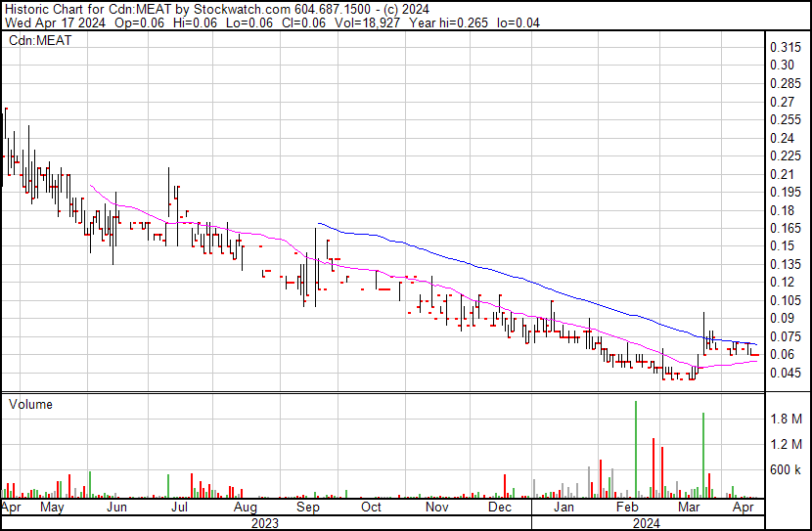Click the 0.15 price axis label

tap(784, 246)
